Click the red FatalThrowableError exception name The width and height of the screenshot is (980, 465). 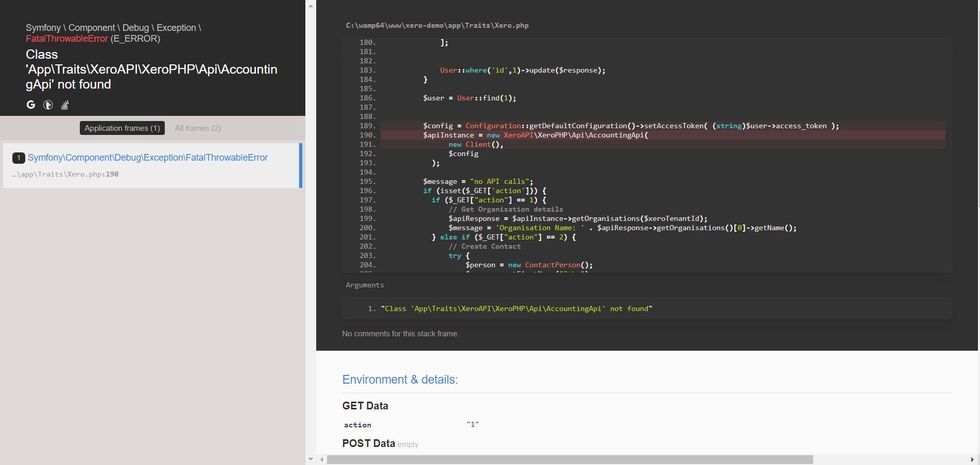pyautogui.click(x=67, y=39)
